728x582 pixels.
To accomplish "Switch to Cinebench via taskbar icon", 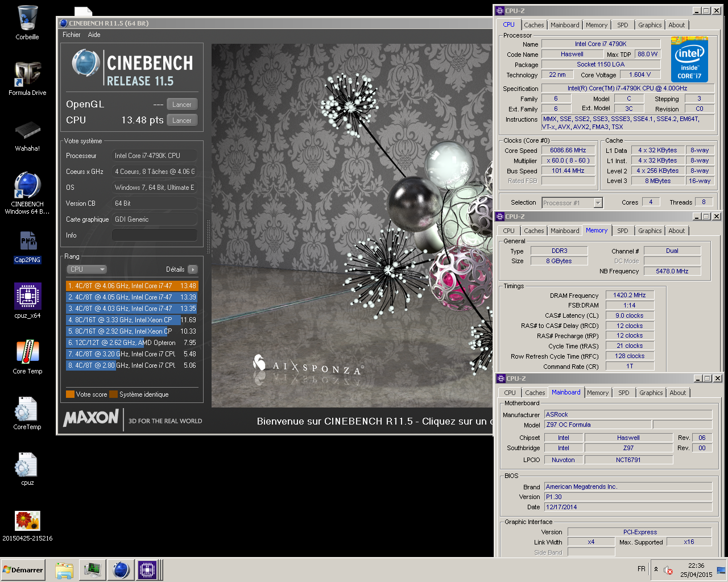I will 120,569.
